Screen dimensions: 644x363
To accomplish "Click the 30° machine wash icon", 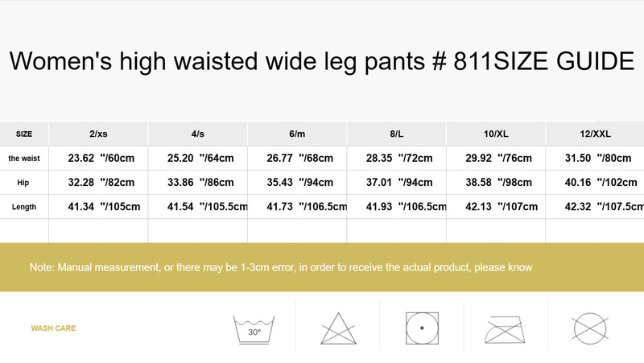I will coord(254,328).
